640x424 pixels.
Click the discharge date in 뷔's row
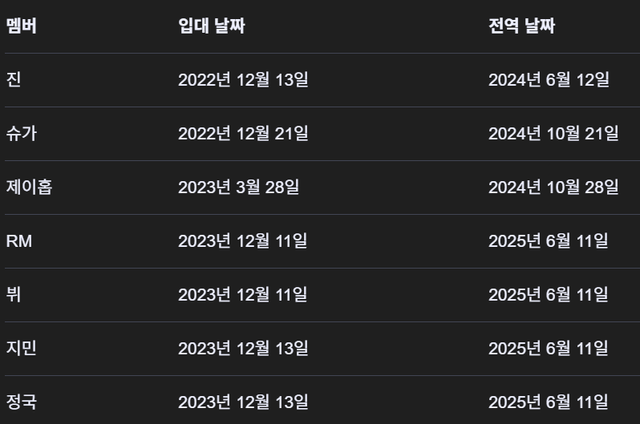pos(548,295)
